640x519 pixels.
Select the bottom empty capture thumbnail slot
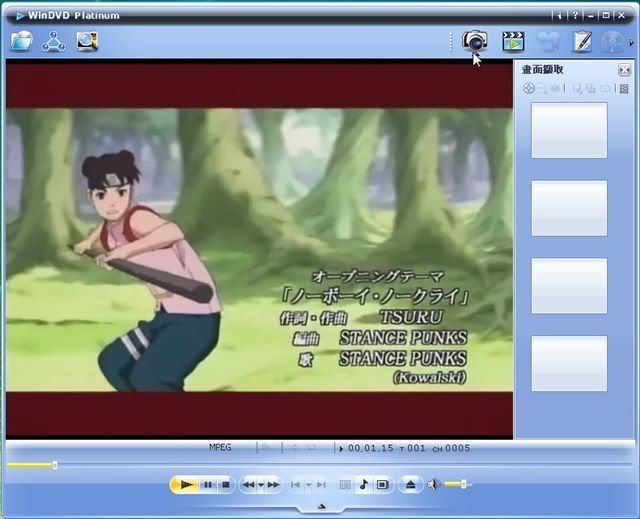569,363
